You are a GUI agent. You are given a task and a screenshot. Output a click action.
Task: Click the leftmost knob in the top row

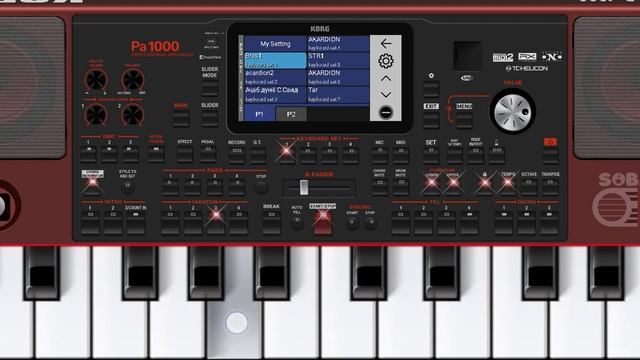pyautogui.click(x=96, y=80)
